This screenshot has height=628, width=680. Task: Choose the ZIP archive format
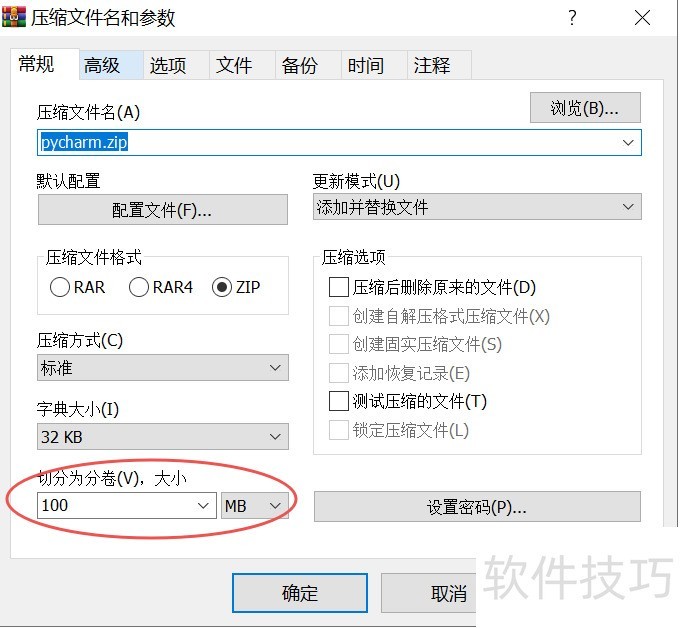click(x=222, y=287)
